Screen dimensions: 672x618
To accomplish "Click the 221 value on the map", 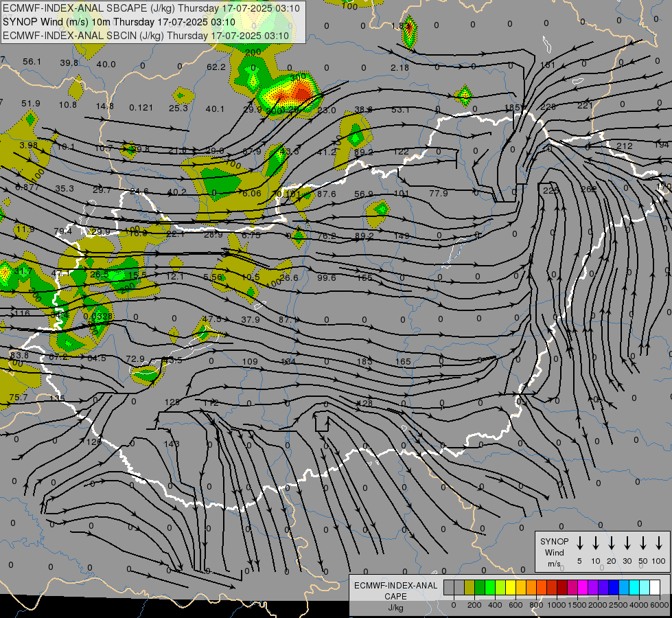I will pos(585,106).
